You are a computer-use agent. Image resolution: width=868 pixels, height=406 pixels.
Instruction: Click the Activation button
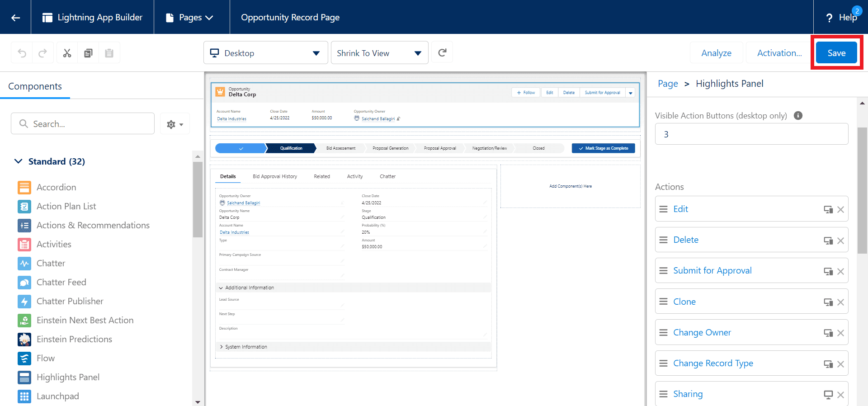click(779, 53)
